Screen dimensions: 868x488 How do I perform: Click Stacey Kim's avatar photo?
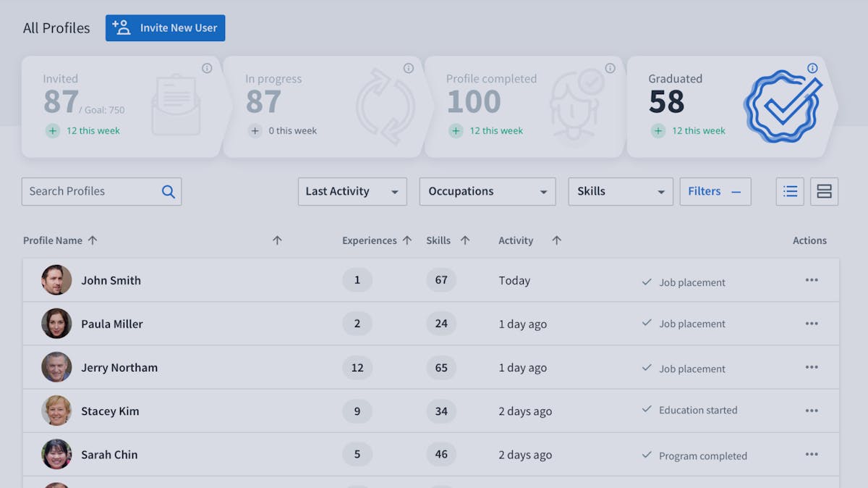[56, 411]
